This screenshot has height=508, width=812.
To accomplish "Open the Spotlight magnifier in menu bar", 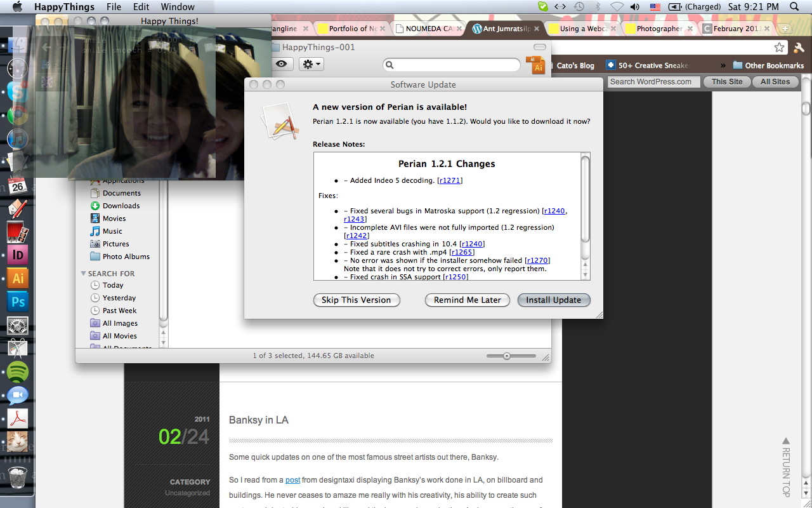I will [794, 7].
